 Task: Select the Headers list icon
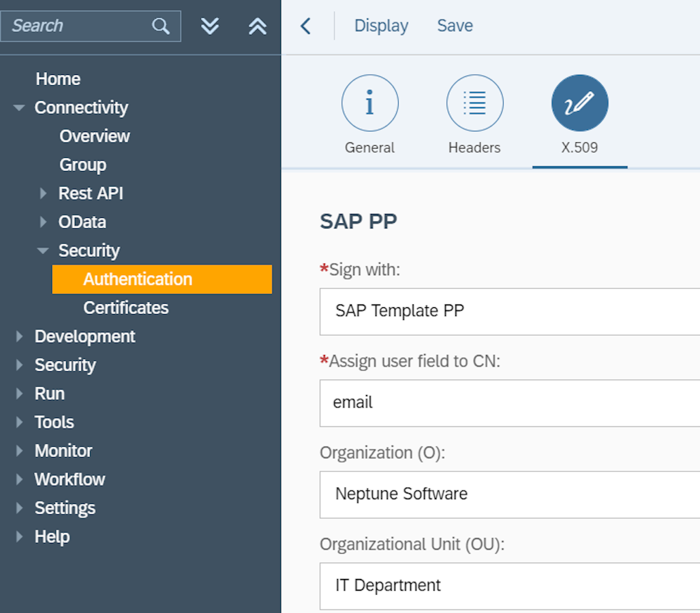pyautogui.click(x=474, y=103)
